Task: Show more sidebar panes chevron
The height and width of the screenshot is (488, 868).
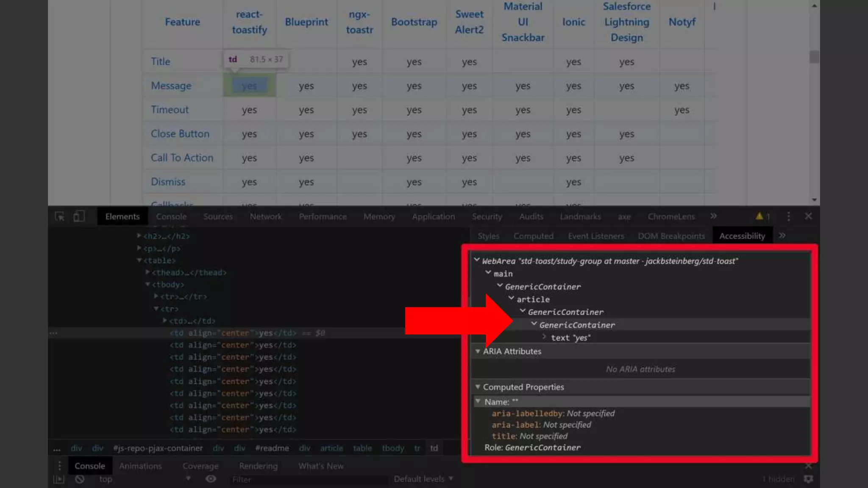Action: 782,236
